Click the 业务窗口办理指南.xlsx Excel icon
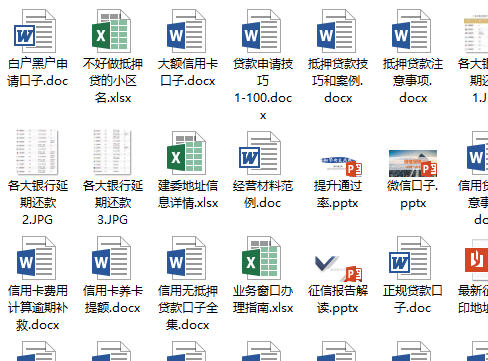Screen dimensions: 488x361 (x=261, y=258)
